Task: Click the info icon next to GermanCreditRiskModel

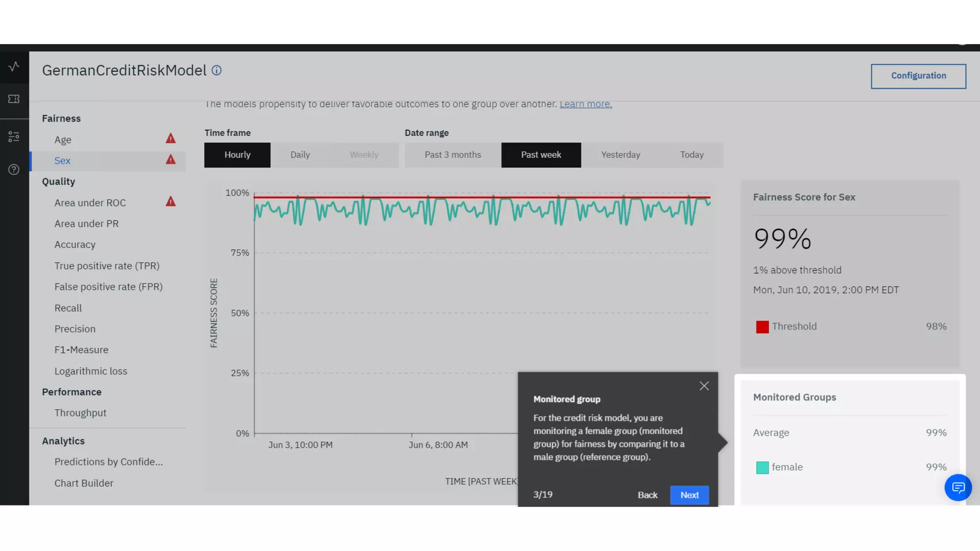Action: pos(217,70)
